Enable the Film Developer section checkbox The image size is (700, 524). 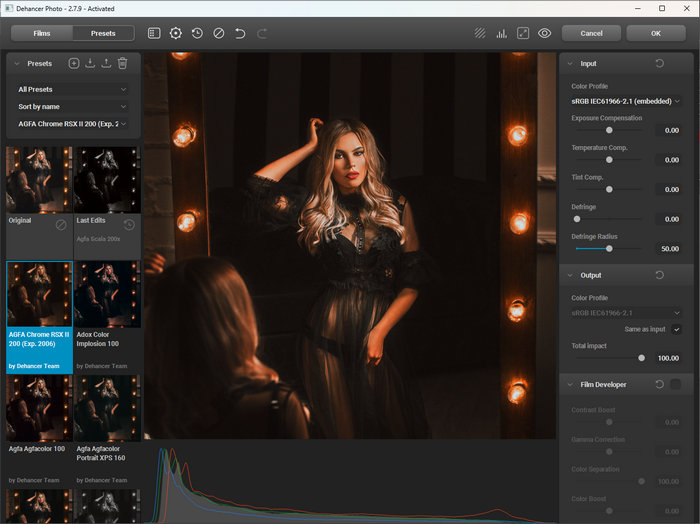[676, 384]
